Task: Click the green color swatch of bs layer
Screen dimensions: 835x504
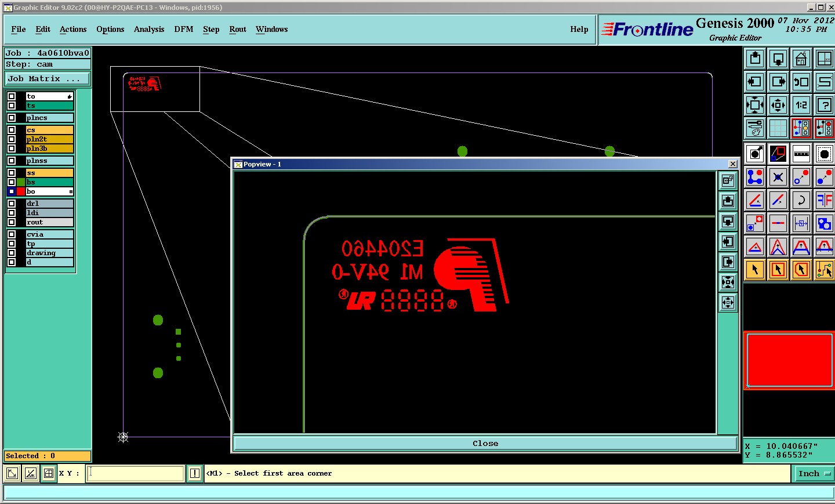Action: pos(21,182)
